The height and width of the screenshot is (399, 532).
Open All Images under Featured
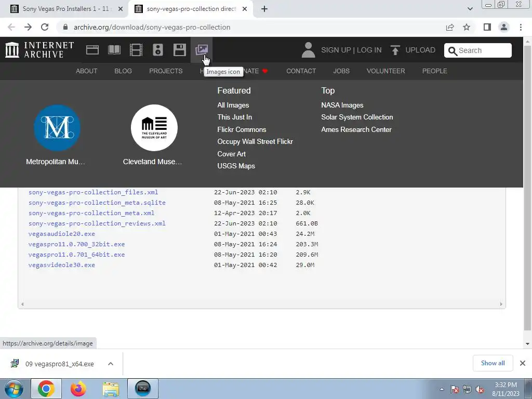pos(233,105)
